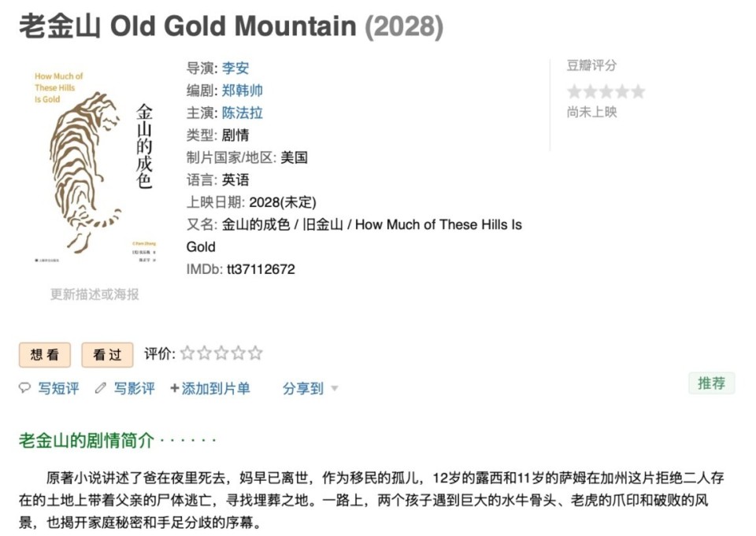Screen dimensions: 756x536
Task: Click the pencil icon beside 写影评
Action: pos(100,388)
